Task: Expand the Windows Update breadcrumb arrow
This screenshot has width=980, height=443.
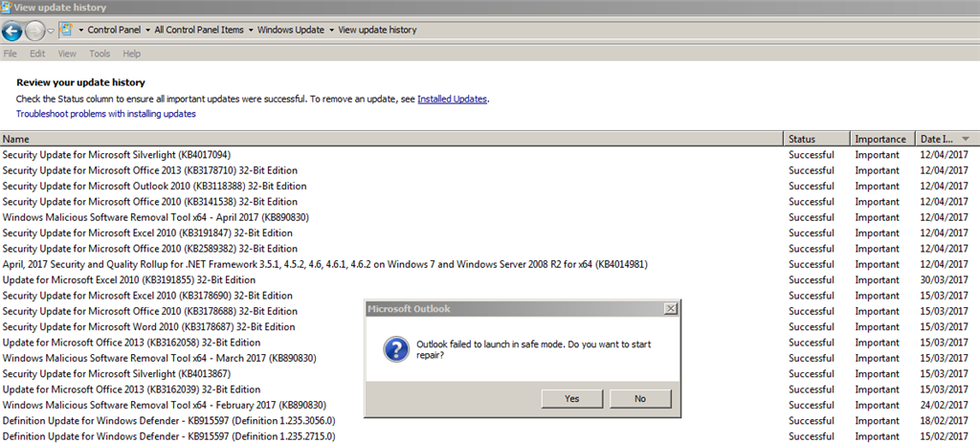Action: (251, 30)
